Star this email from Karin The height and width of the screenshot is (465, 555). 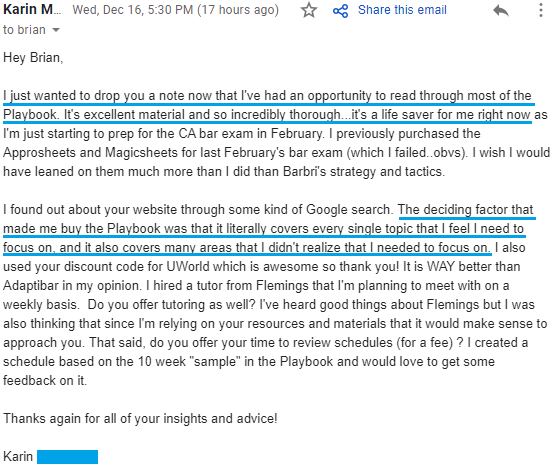coord(309,10)
